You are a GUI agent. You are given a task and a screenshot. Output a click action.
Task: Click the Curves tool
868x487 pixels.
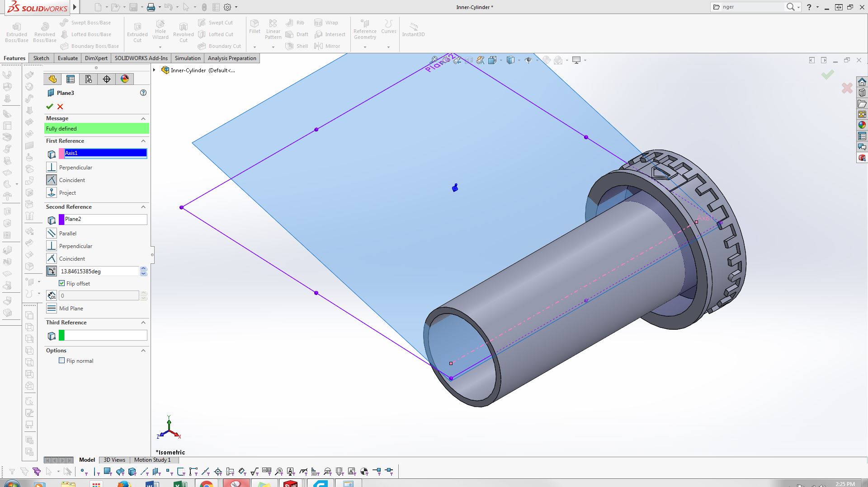388,27
